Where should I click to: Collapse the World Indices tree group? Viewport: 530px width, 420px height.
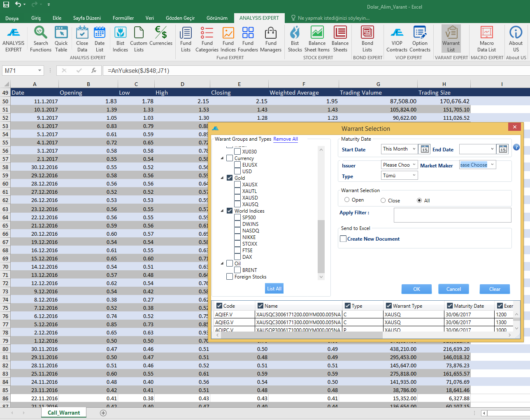click(222, 211)
